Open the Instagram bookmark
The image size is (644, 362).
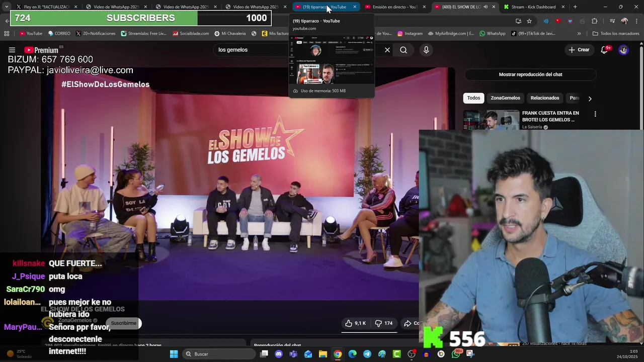410,34
